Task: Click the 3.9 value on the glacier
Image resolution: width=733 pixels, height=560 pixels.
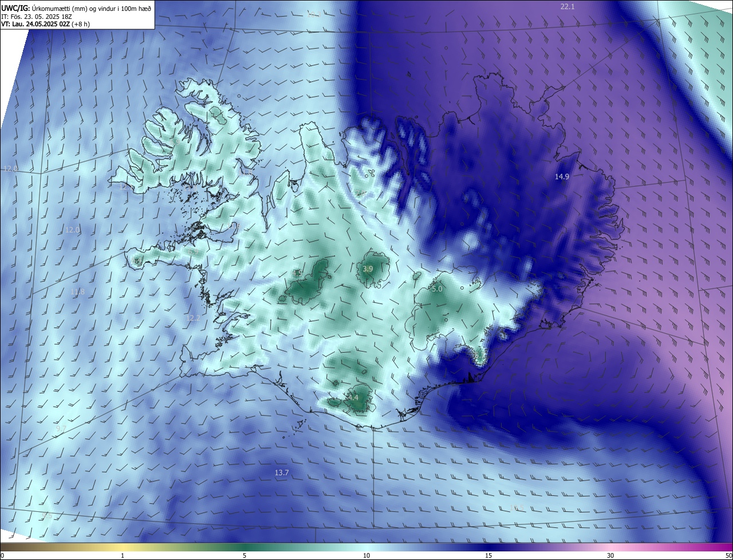Action: [368, 269]
